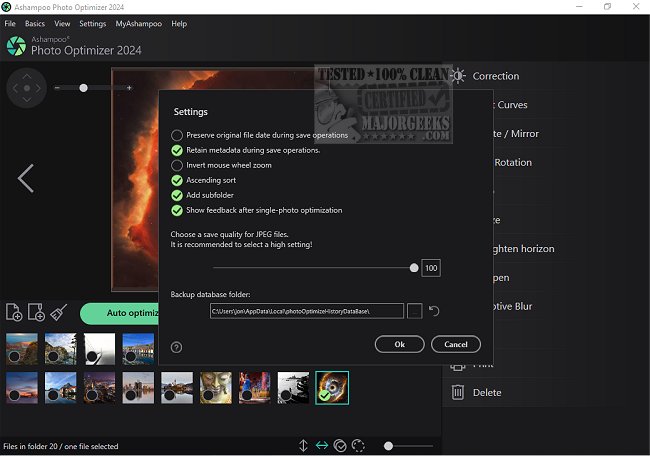Uncheck Add subfolder option

(177, 195)
